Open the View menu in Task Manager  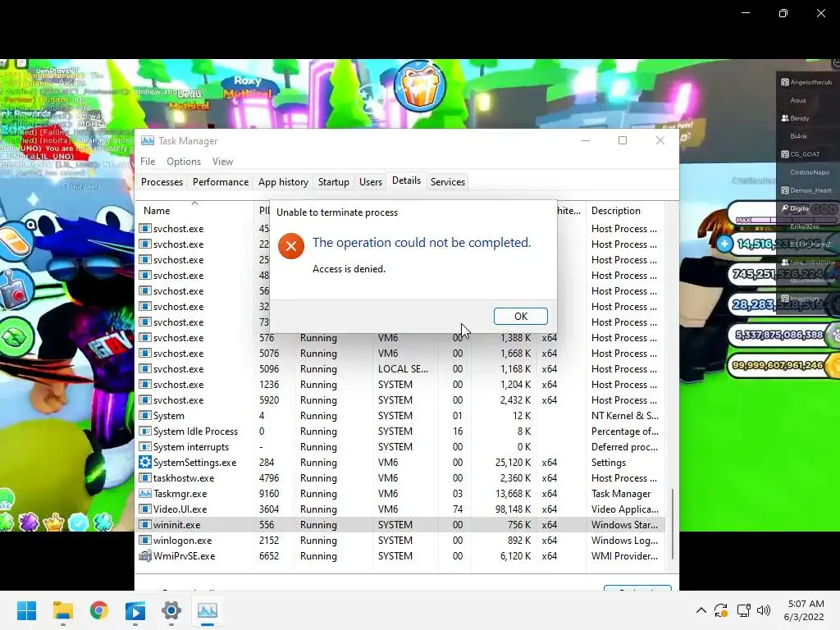(222, 162)
